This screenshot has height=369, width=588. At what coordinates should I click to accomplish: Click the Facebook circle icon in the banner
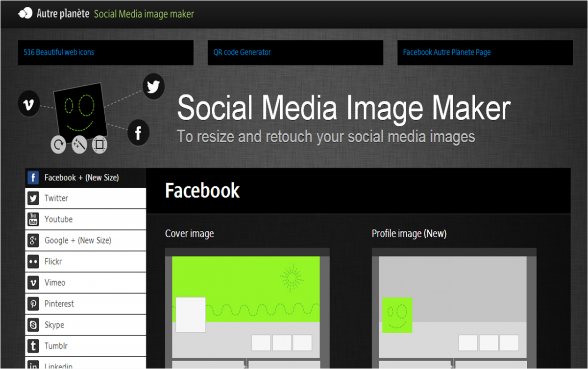138,133
